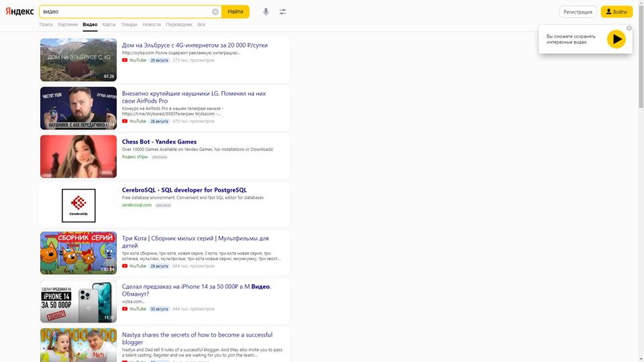The image size is (644, 362).
Task: Click YouTube label under Elbrus house video
Action: point(138,60)
